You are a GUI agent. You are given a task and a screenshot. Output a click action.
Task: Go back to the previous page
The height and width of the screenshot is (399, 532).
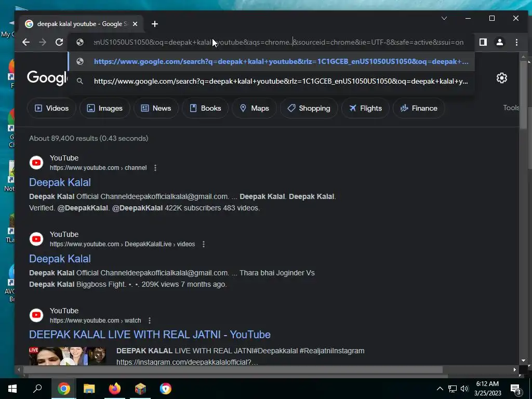26,42
